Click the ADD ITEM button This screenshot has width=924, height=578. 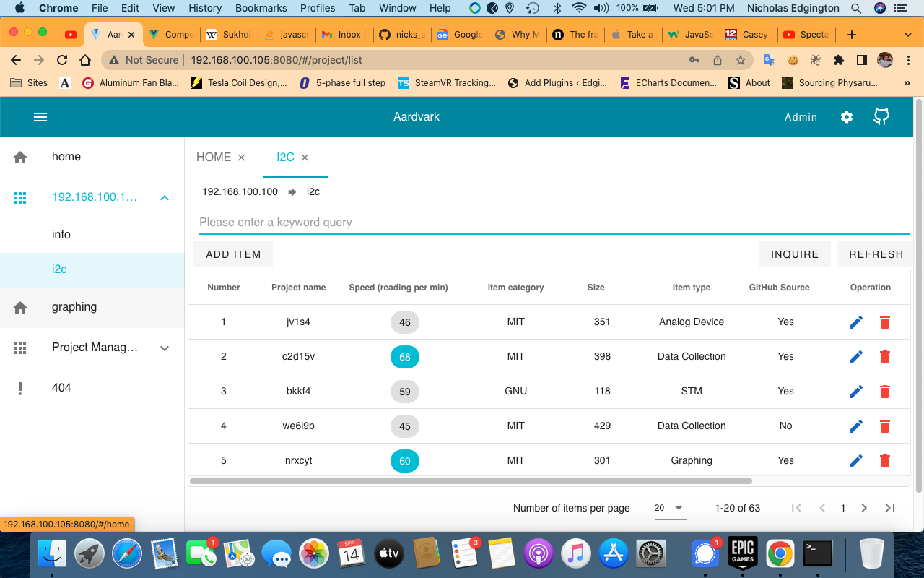(233, 254)
